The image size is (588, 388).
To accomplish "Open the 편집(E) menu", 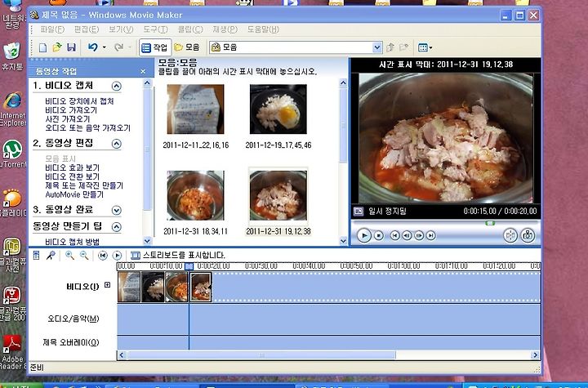I will pyautogui.click(x=87, y=29).
